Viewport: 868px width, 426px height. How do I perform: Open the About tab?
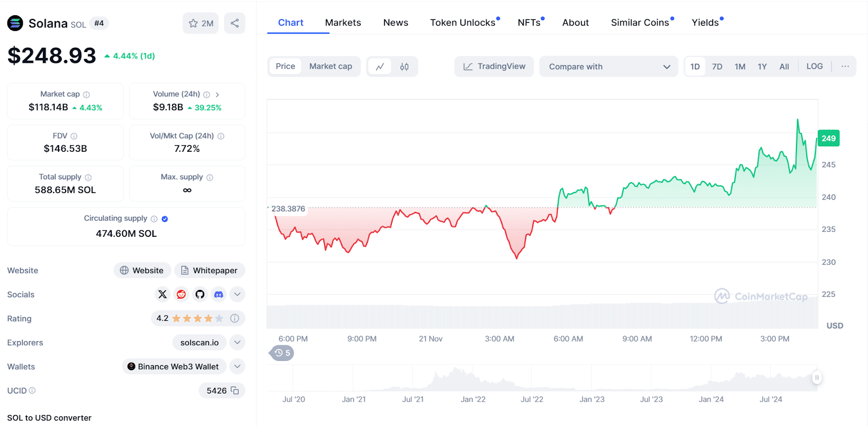[x=576, y=22]
